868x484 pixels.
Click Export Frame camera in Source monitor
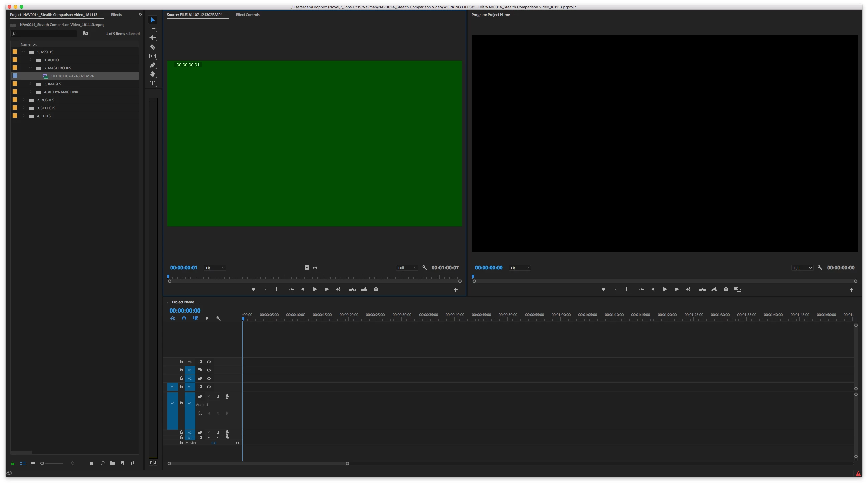click(x=376, y=289)
